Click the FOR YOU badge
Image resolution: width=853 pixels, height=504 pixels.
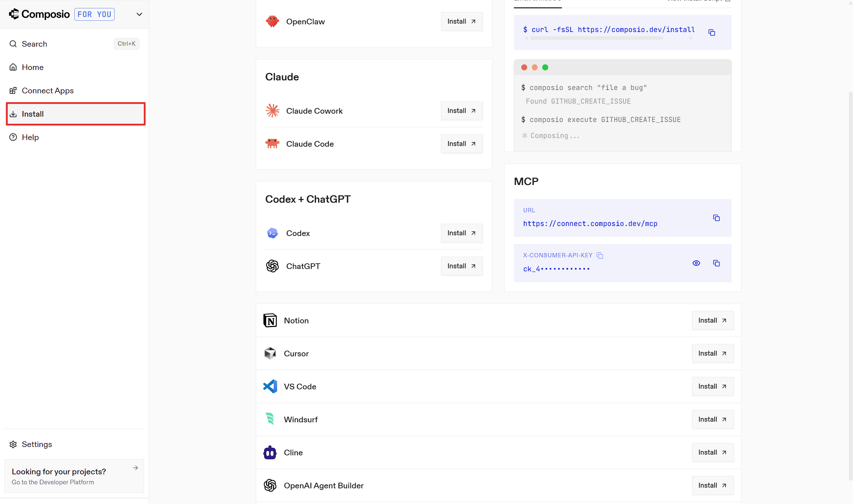[x=94, y=14]
